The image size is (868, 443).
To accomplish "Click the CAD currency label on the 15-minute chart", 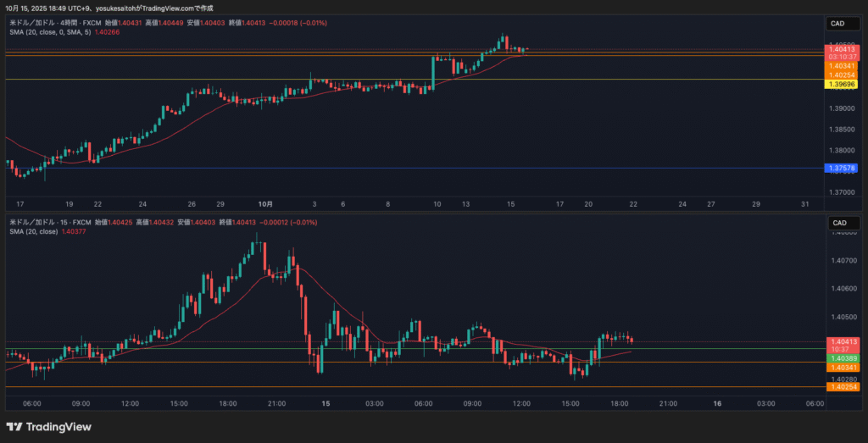I will (x=839, y=223).
